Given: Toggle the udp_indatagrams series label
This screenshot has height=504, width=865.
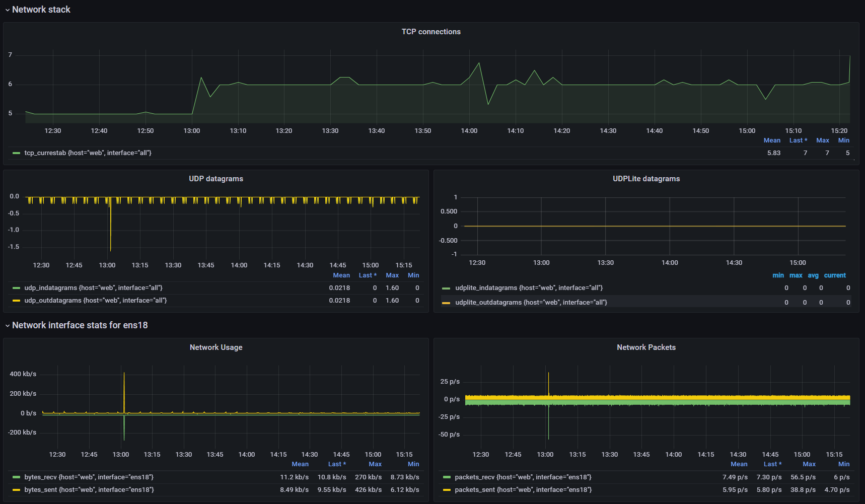Looking at the screenshot, I should (x=93, y=288).
